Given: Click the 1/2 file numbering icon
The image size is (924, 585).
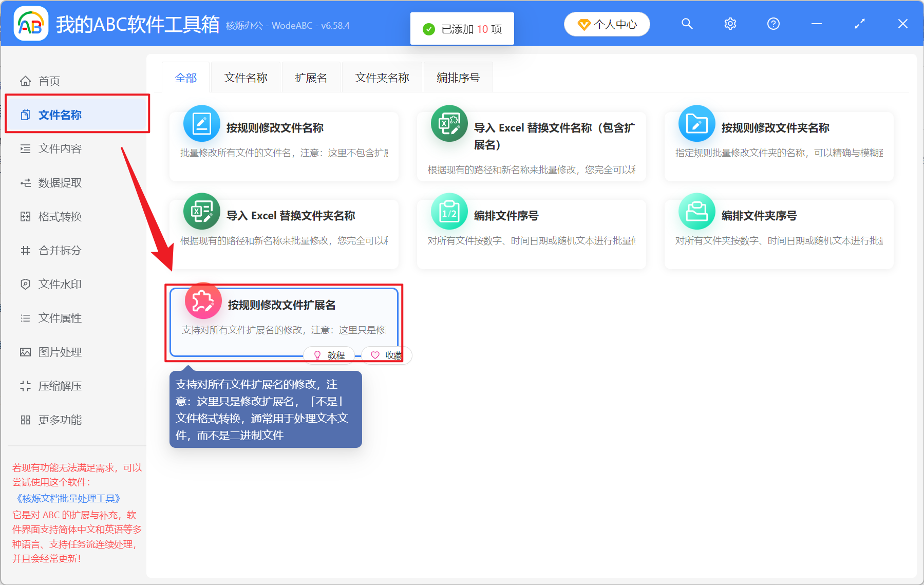Looking at the screenshot, I should pyautogui.click(x=449, y=211).
